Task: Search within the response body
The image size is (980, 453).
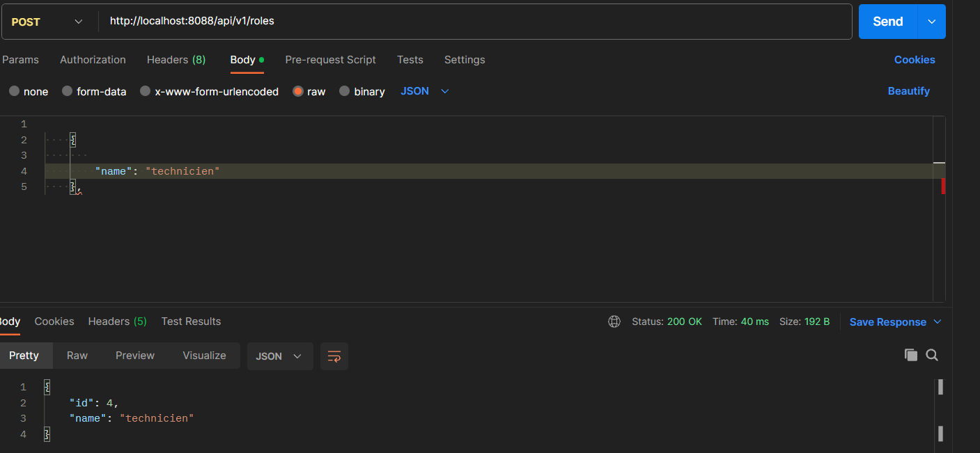Action: (932, 355)
